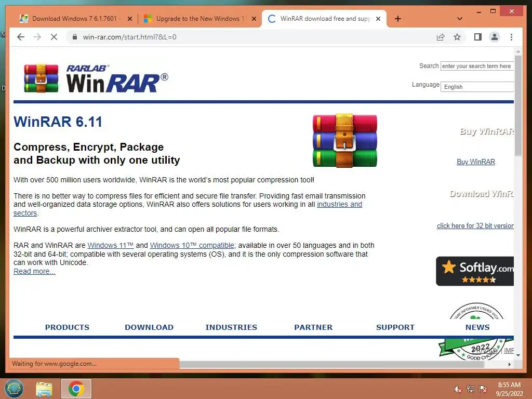The height and width of the screenshot is (399, 532).
Task: Open the network tray icon
Action: (x=470, y=389)
